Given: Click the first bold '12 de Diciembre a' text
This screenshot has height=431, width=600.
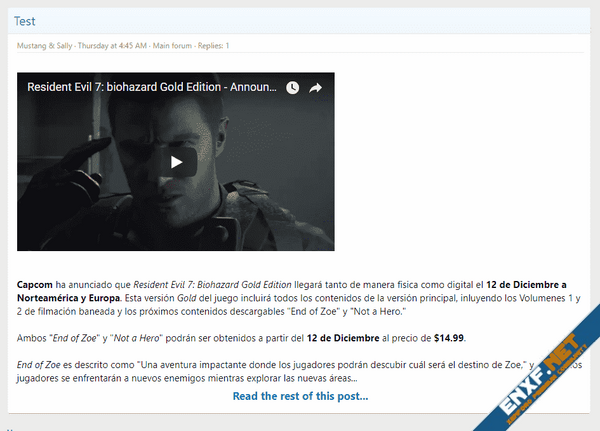Looking at the screenshot, I should point(526,285).
